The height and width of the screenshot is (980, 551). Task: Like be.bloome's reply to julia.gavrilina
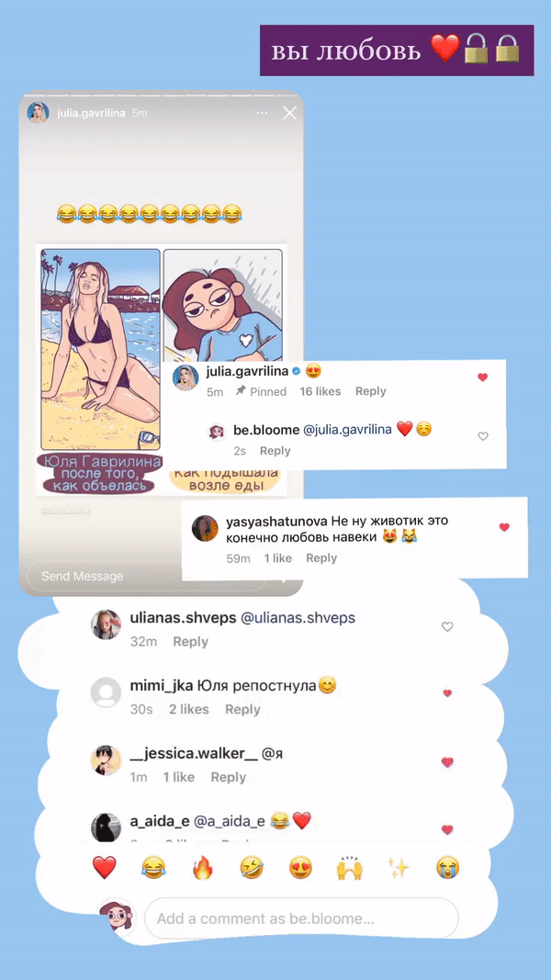pos(483,436)
